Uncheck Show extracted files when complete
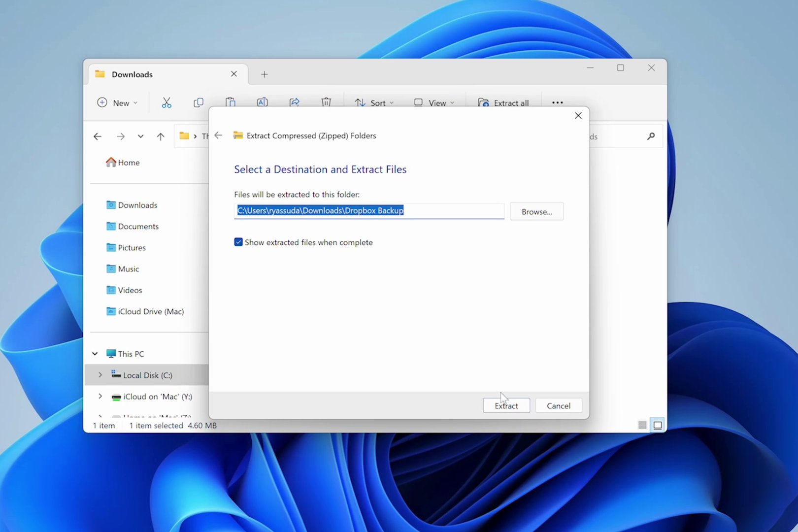The height and width of the screenshot is (532, 798). point(238,242)
